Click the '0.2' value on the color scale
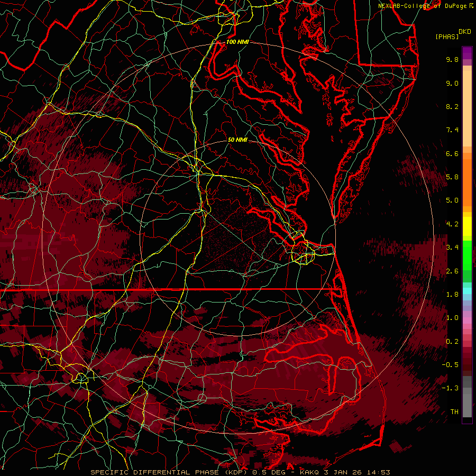The image size is (476, 476). tap(452, 342)
